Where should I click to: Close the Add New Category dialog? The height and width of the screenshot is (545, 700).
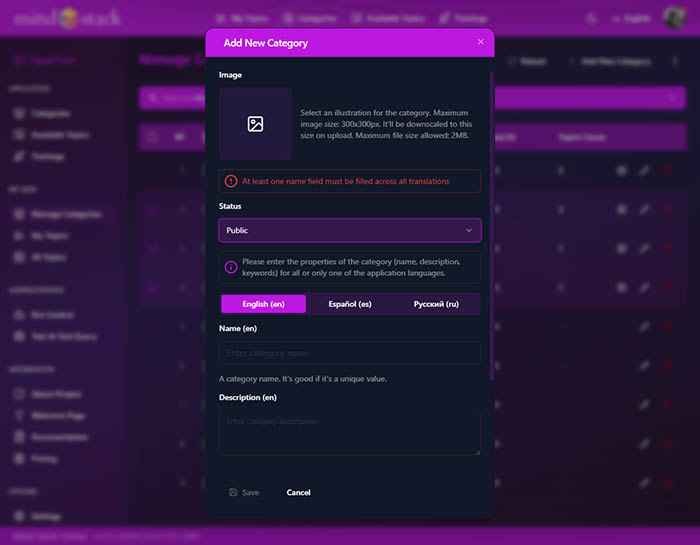pyautogui.click(x=480, y=42)
